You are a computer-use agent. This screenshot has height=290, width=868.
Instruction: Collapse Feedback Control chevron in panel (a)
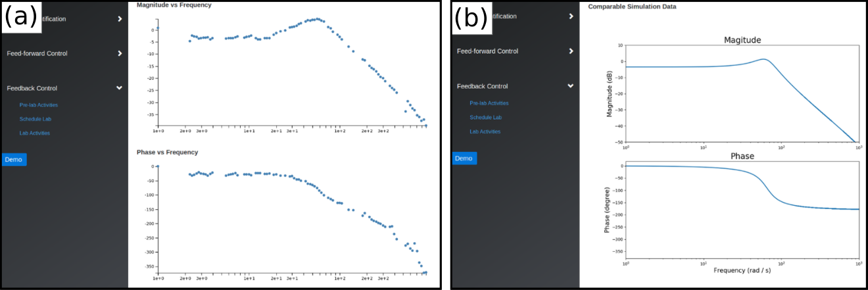pyautogui.click(x=119, y=87)
